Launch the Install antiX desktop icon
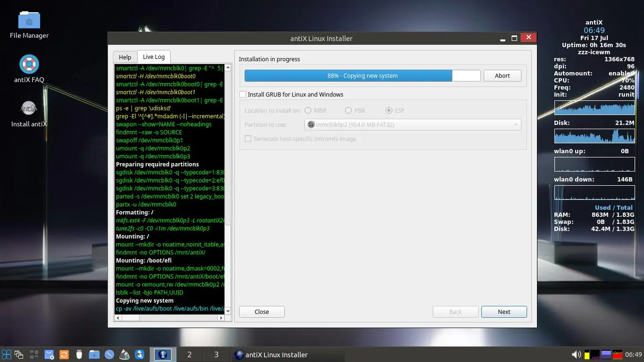This screenshot has height=362, width=644. (29, 108)
